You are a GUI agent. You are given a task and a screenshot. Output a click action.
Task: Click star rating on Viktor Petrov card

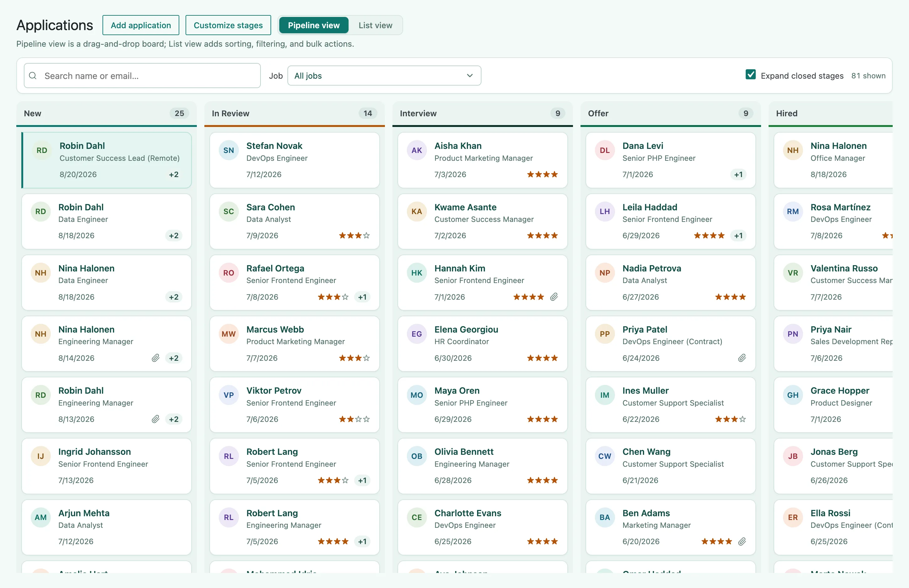point(354,419)
